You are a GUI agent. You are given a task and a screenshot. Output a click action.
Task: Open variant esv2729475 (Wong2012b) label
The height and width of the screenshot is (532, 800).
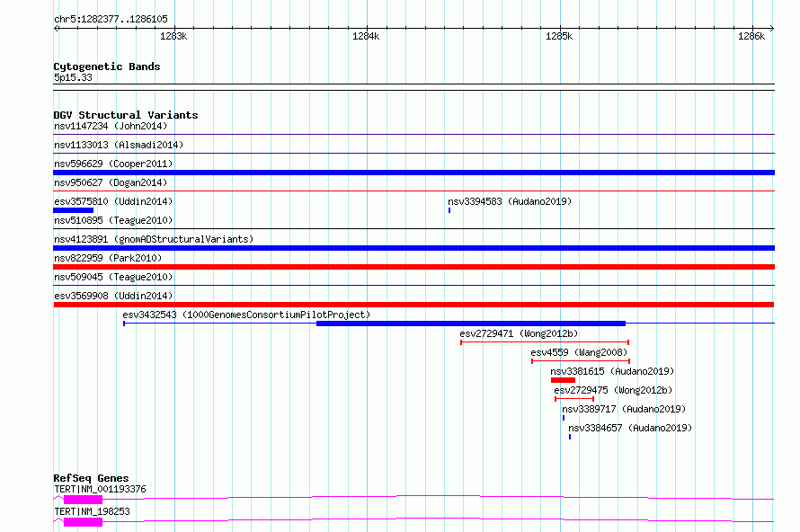tap(613, 390)
